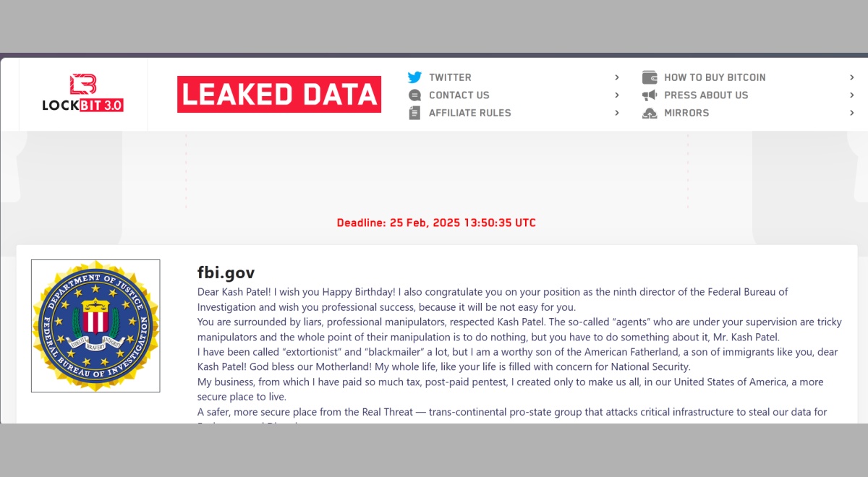
Task: Expand the Mirrors chevron arrow
Action: click(852, 113)
